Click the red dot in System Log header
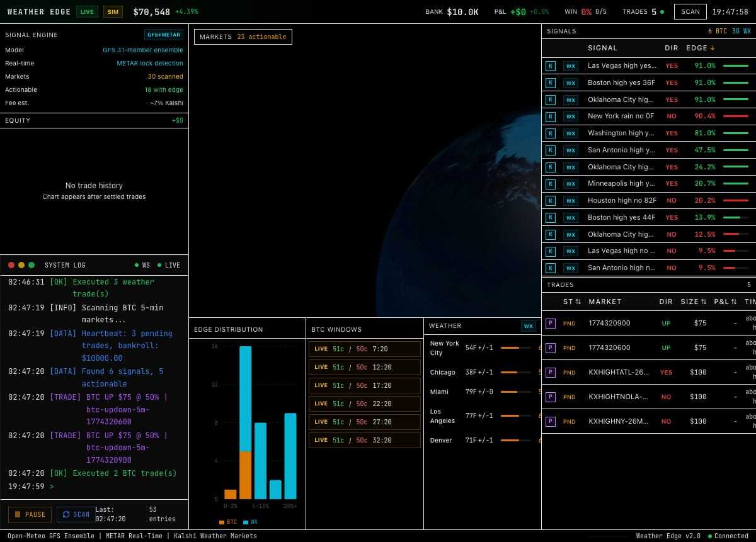This screenshot has height=542, width=756. 11,266
